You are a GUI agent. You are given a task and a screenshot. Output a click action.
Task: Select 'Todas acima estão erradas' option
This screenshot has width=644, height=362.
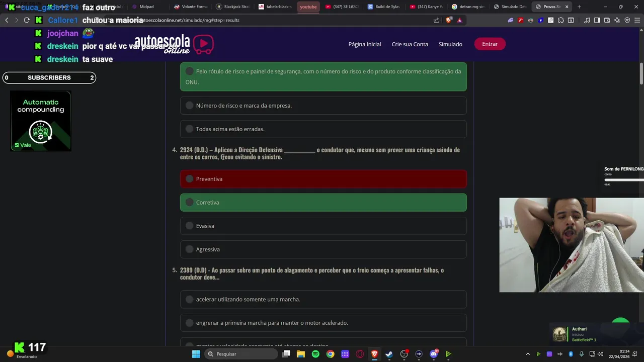click(x=323, y=129)
